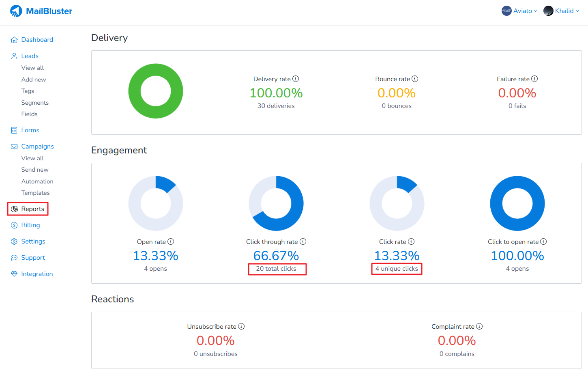Open Settings from the sidebar
The height and width of the screenshot is (375, 588).
tap(33, 241)
